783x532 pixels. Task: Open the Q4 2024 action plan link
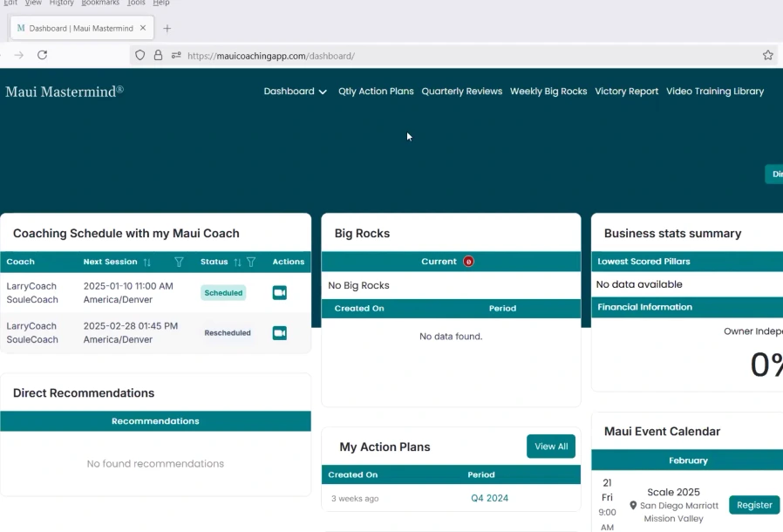click(x=489, y=499)
